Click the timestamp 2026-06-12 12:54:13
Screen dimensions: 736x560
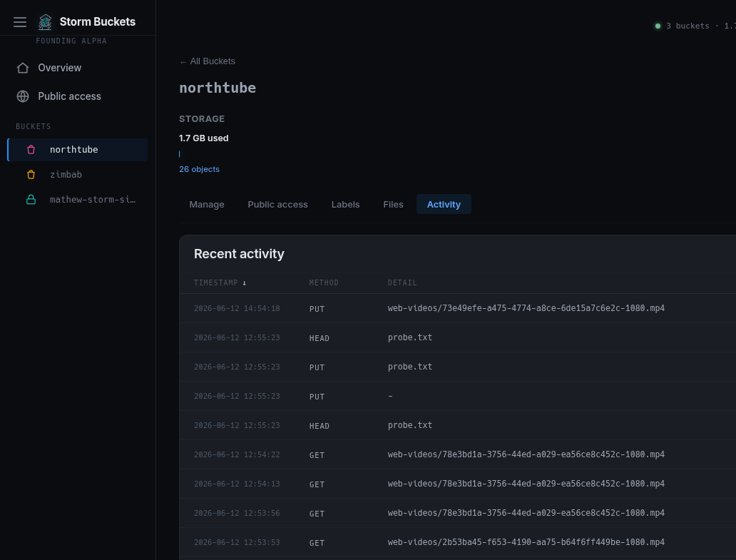pyautogui.click(x=237, y=484)
